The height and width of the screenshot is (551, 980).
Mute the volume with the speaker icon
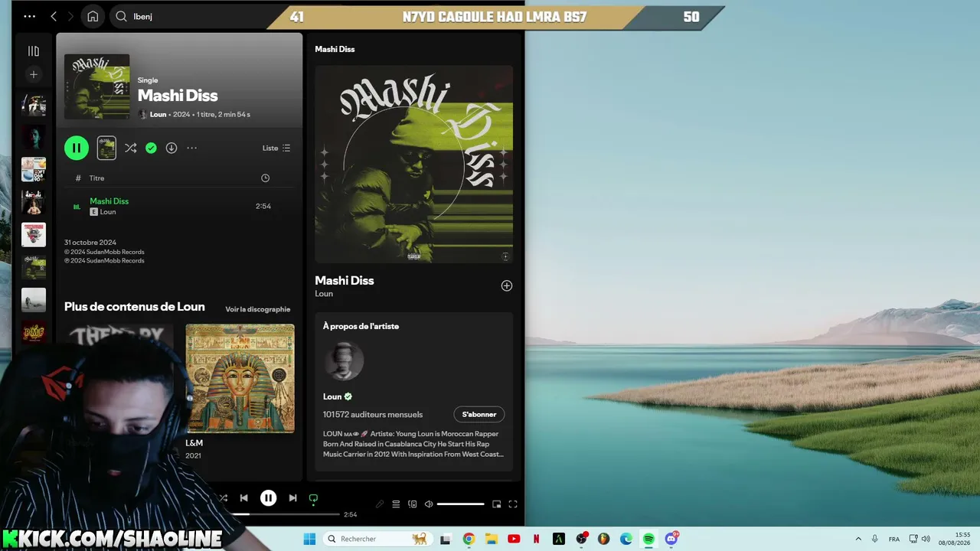[x=429, y=504]
